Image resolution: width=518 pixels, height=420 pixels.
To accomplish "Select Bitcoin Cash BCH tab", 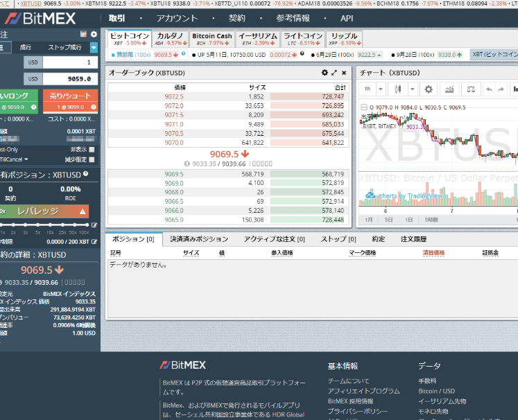I will 212,39.
